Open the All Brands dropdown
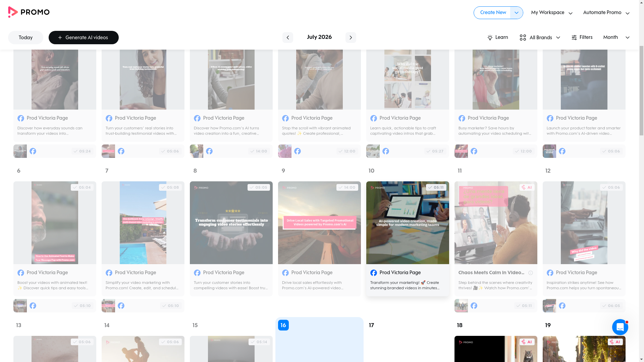This screenshot has width=644, height=362. (540, 38)
